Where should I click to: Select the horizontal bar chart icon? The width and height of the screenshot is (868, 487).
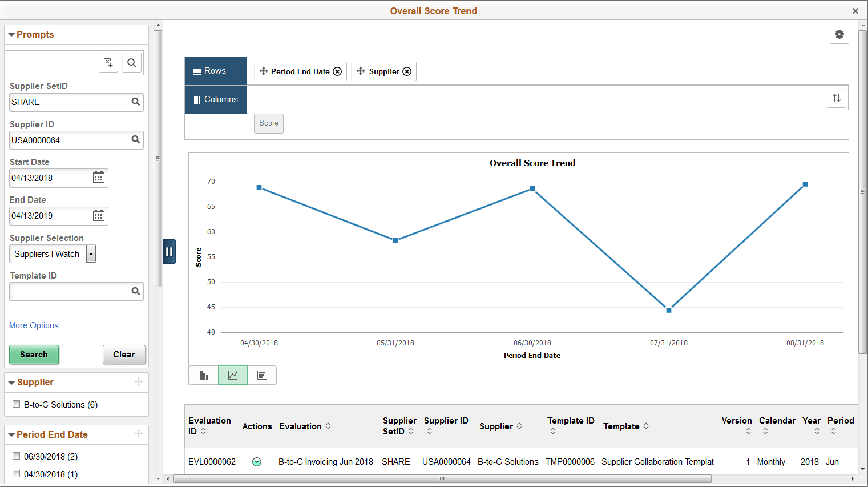(261, 375)
